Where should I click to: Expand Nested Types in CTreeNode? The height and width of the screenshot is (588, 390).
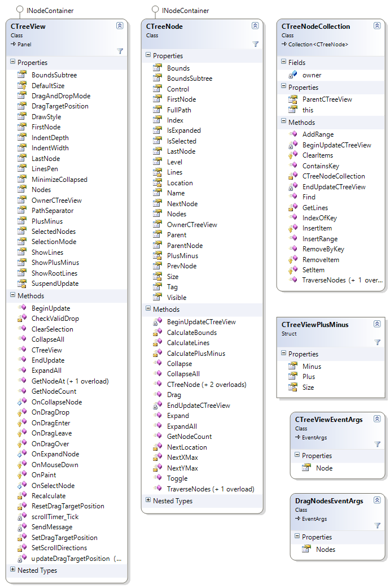[148, 500]
